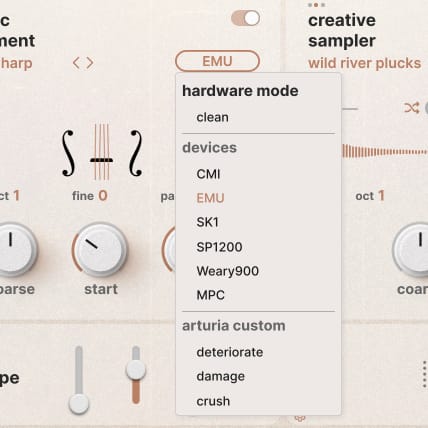Select next preset with right arrow
Screen dimensions: 428x428
click(90, 63)
